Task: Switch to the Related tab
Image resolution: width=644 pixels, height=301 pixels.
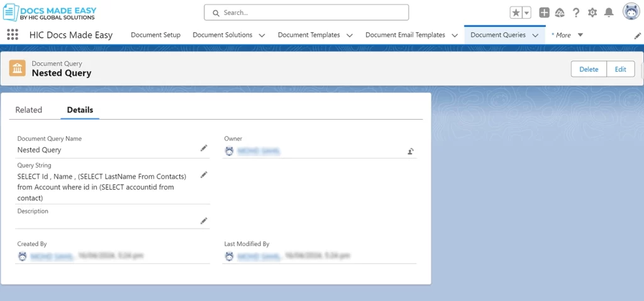Action: [29, 110]
